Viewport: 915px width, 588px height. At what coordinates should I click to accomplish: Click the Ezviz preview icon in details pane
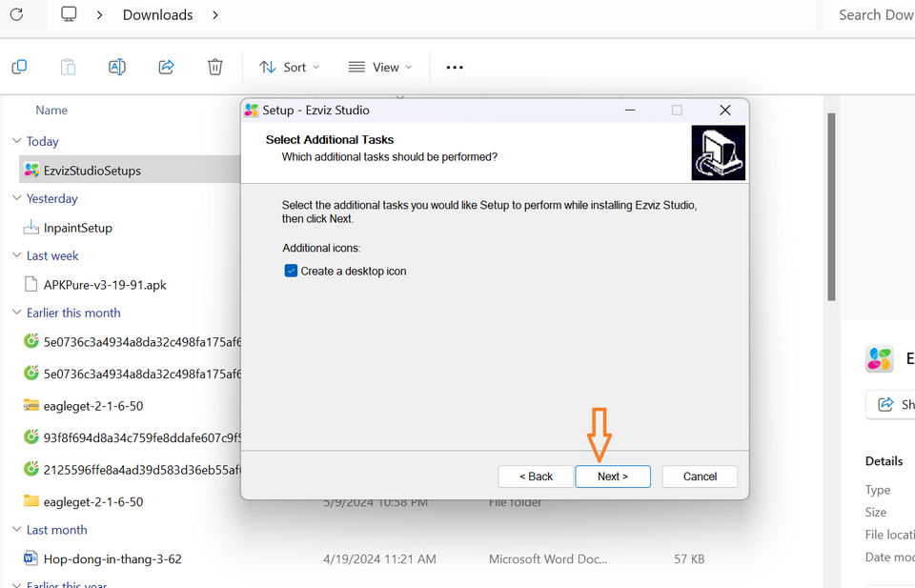point(880,358)
